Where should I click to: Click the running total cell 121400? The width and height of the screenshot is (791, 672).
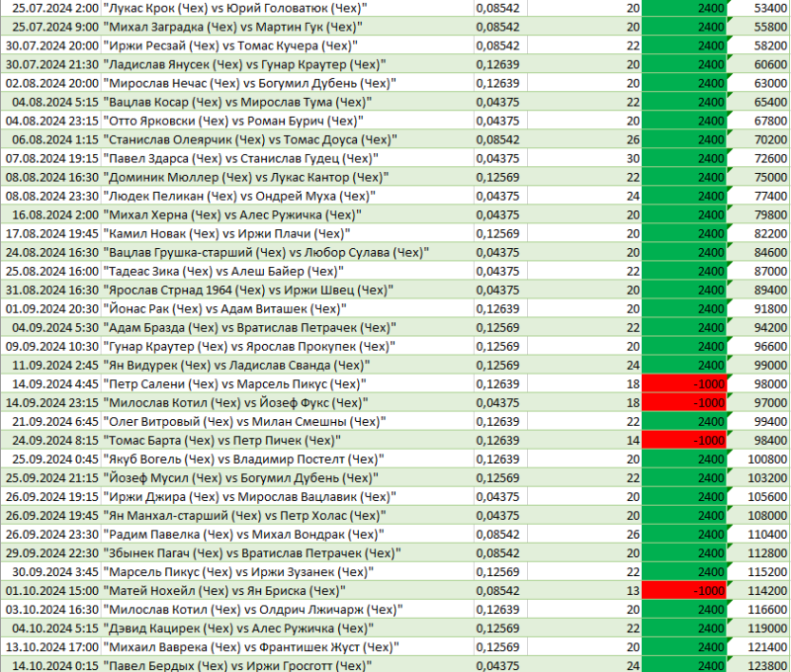(x=766, y=646)
